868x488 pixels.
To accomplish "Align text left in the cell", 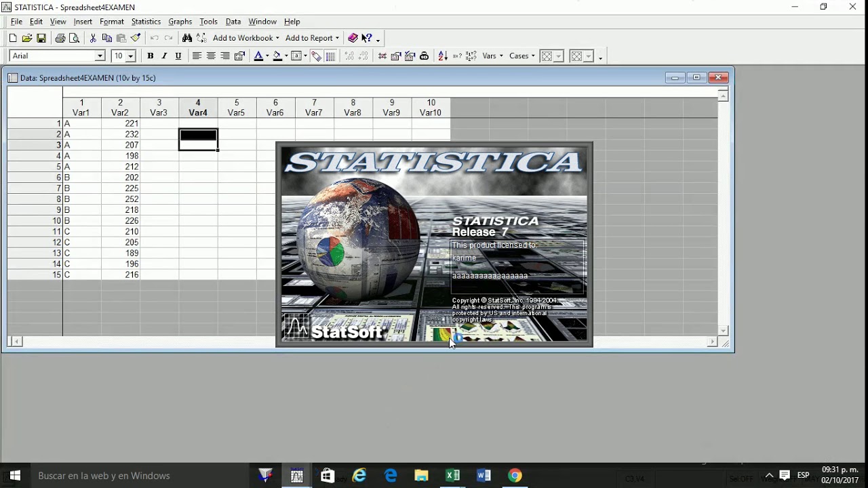I will (x=197, y=56).
